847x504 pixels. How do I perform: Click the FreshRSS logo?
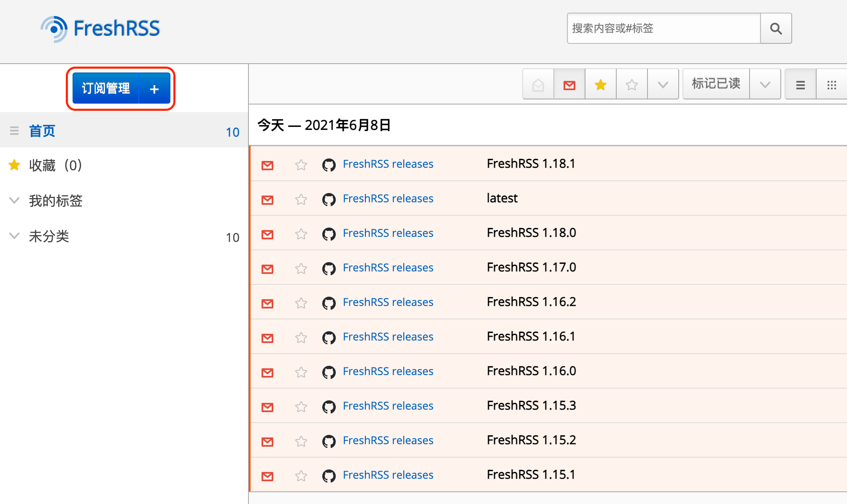point(100,29)
